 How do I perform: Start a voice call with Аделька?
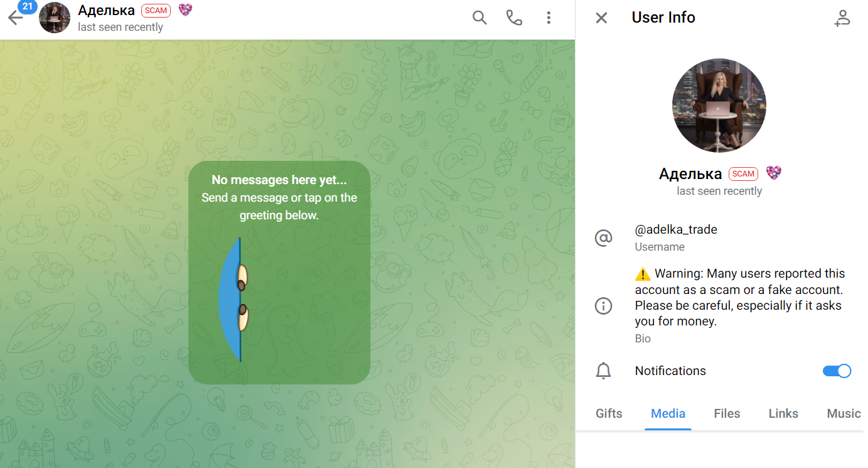[x=514, y=18]
